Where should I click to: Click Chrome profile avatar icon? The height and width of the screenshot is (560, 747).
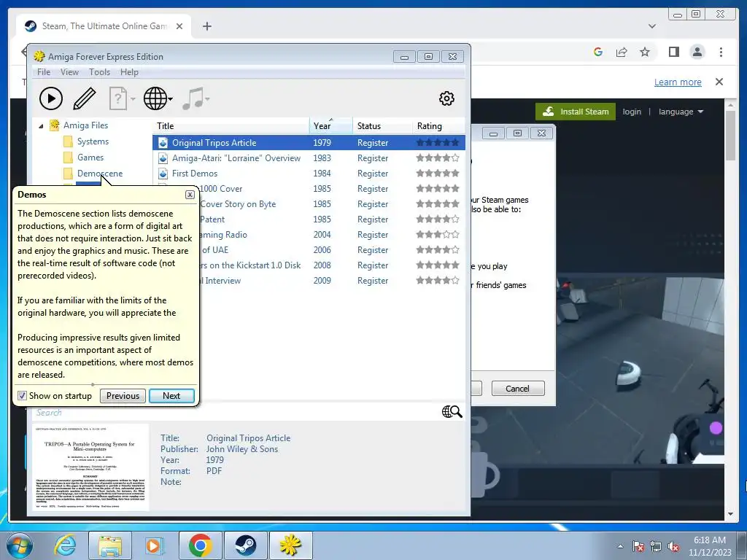(x=697, y=52)
